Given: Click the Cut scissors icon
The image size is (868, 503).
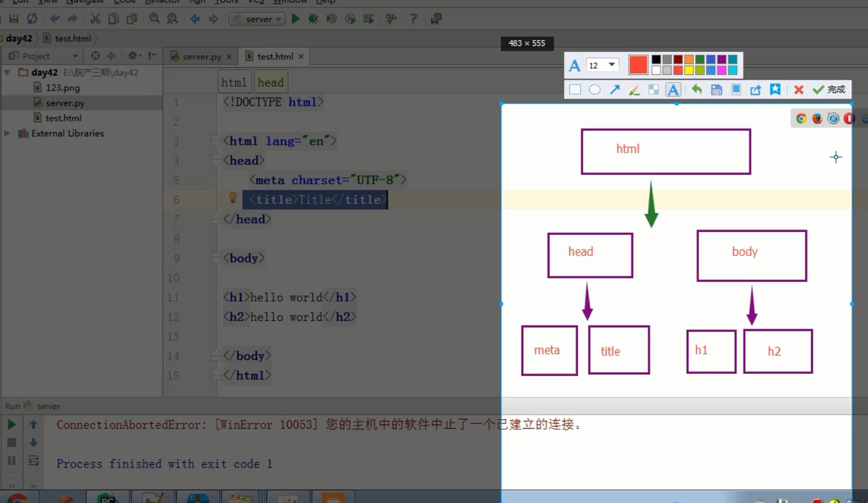Looking at the screenshot, I should tap(95, 19).
